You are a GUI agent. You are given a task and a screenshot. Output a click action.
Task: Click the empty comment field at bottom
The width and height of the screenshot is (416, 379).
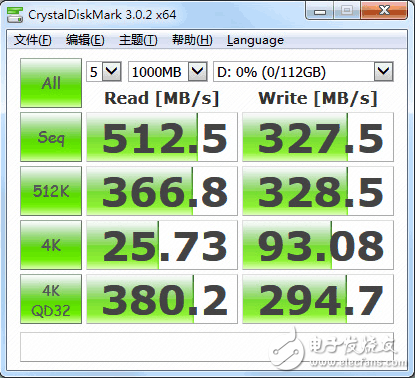207,347
